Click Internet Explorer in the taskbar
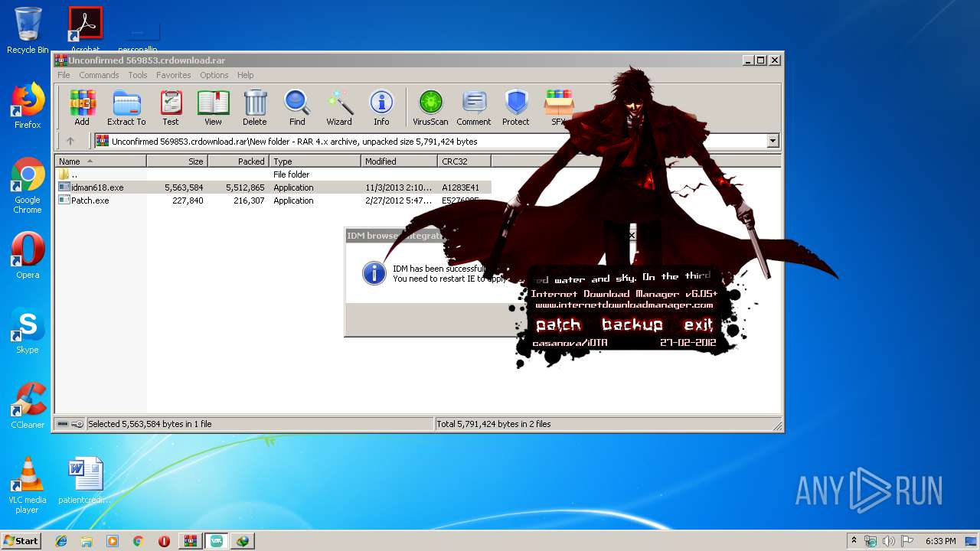The height and width of the screenshot is (551, 980). (x=61, y=541)
